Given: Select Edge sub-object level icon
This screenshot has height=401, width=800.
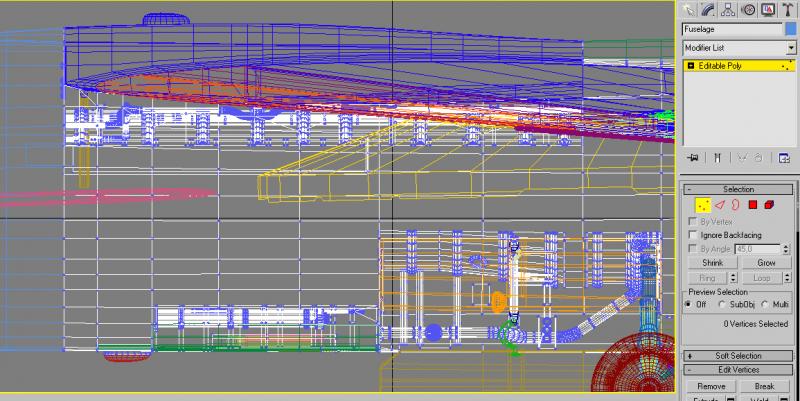Looking at the screenshot, I should click(719, 205).
